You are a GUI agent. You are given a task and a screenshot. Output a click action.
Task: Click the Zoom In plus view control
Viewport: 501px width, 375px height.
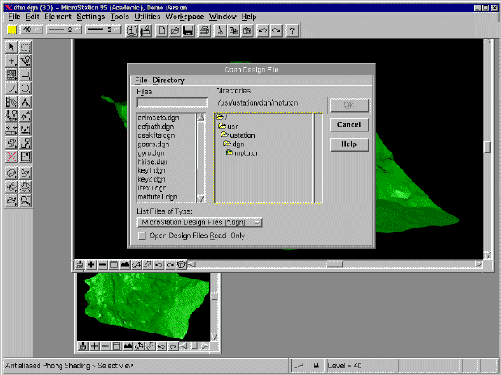(x=91, y=265)
